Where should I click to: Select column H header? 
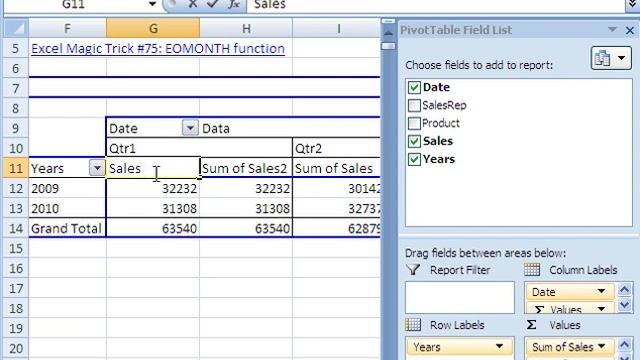tap(246, 29)
